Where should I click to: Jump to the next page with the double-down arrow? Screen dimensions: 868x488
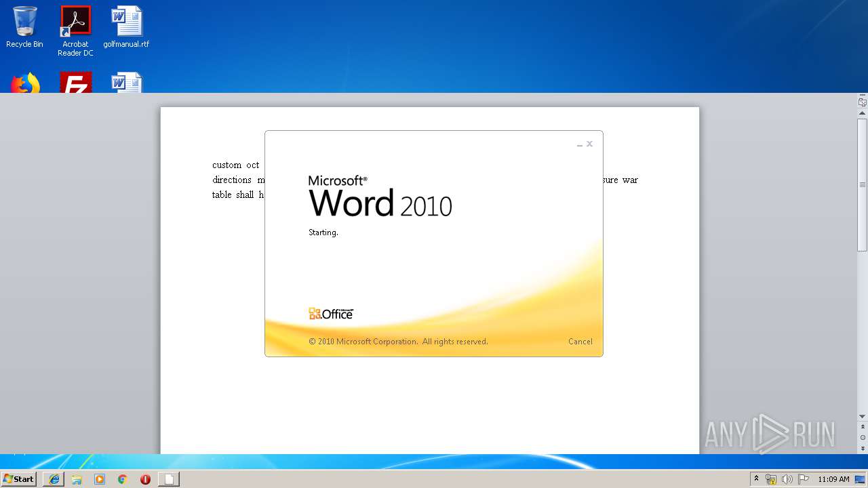(x=863, y=449)
